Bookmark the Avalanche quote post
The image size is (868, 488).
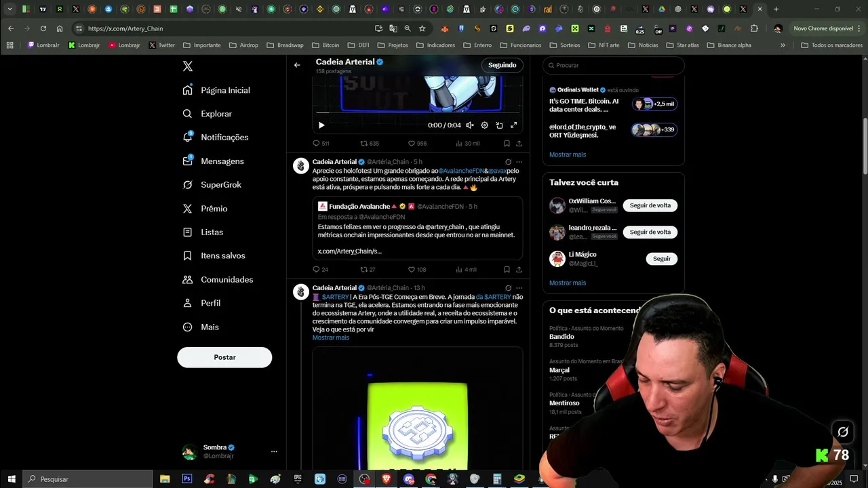pos(507,270)
